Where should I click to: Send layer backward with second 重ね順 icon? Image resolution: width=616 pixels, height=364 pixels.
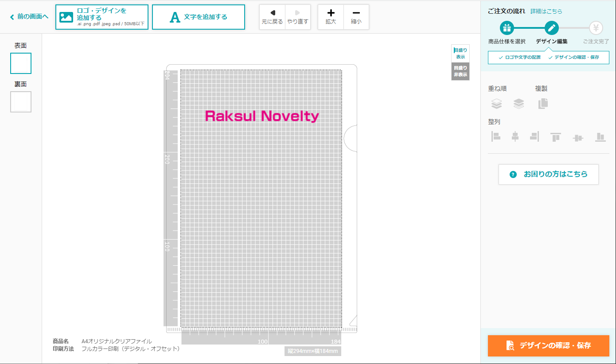[x=519, y=104]
